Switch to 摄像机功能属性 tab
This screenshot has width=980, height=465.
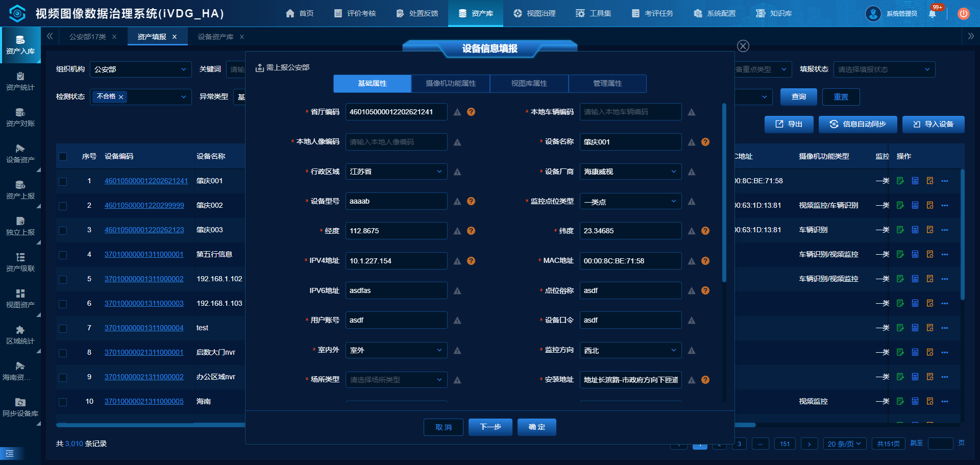(451, 83)
